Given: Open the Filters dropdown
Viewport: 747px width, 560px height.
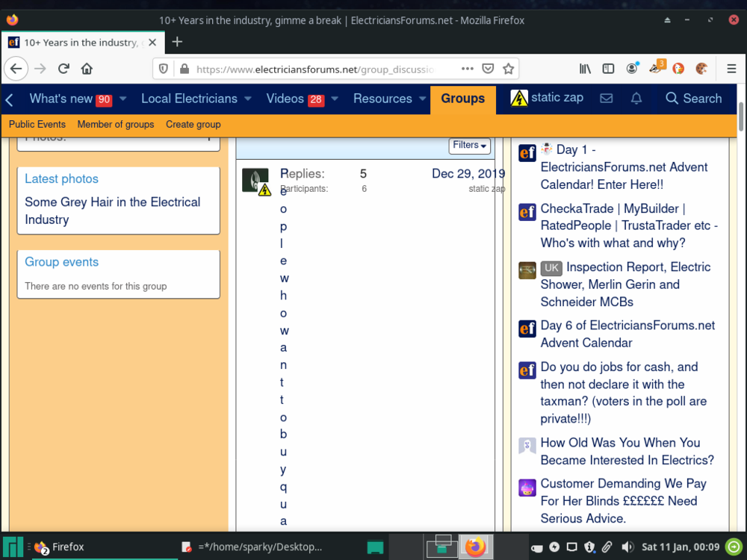Looking at the screenshot, I should pos(469,146).
